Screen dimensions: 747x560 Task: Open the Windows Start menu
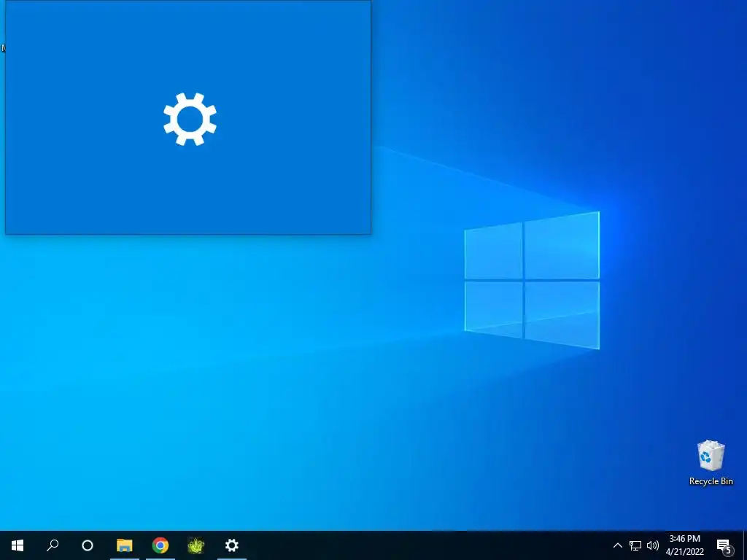coord(18,545)
